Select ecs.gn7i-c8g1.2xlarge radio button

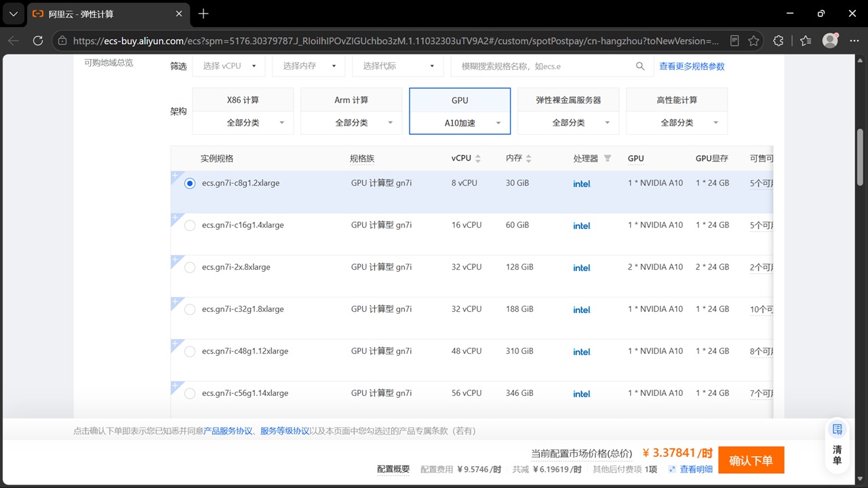pos(190,184)
